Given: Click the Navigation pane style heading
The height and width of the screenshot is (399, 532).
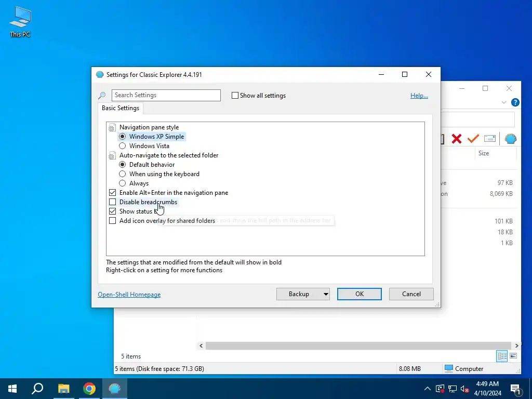Looking at the screenshot, I should coord(149,127).
